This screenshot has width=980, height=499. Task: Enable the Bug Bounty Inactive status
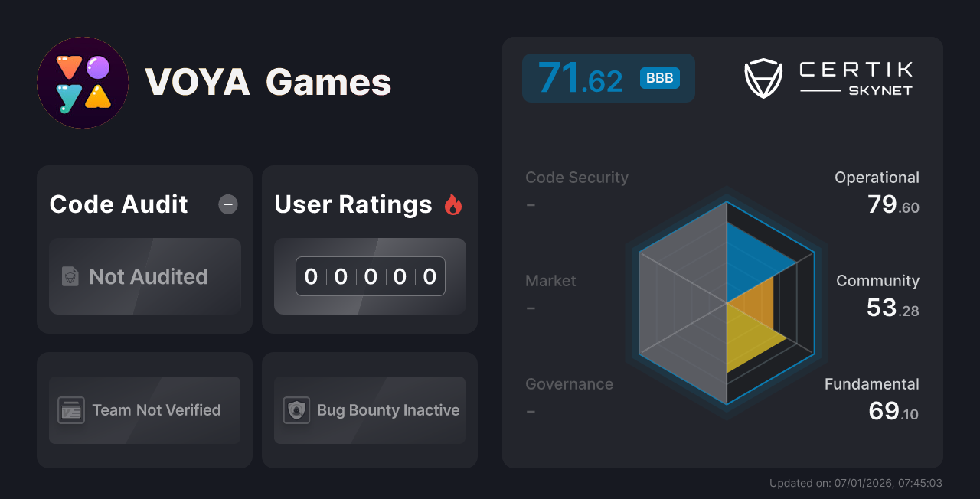click(x=369, y=410)
